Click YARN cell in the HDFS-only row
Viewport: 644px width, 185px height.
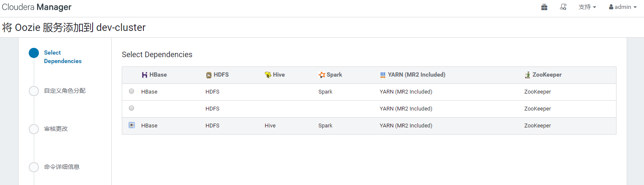point(406,109)
